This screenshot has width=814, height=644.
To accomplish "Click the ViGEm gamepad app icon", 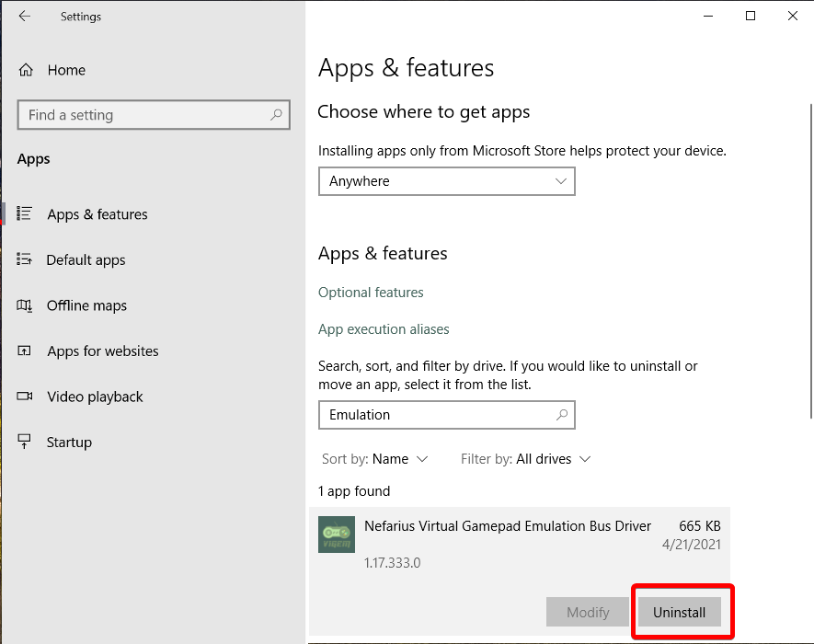I will click(337, 535).
